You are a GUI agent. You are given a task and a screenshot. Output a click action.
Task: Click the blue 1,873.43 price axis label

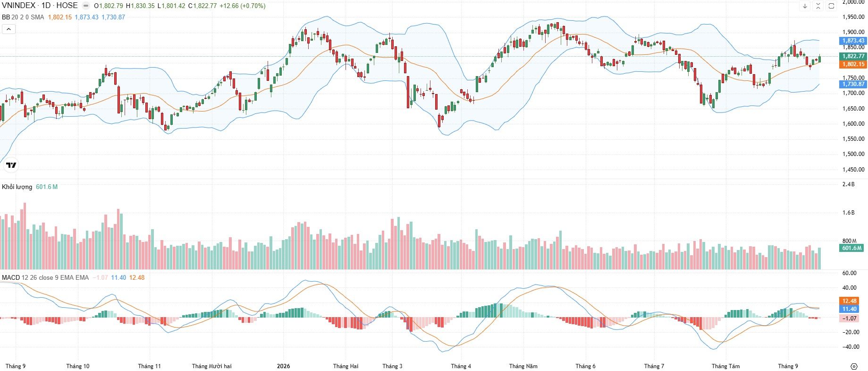(x=853, y=41)
